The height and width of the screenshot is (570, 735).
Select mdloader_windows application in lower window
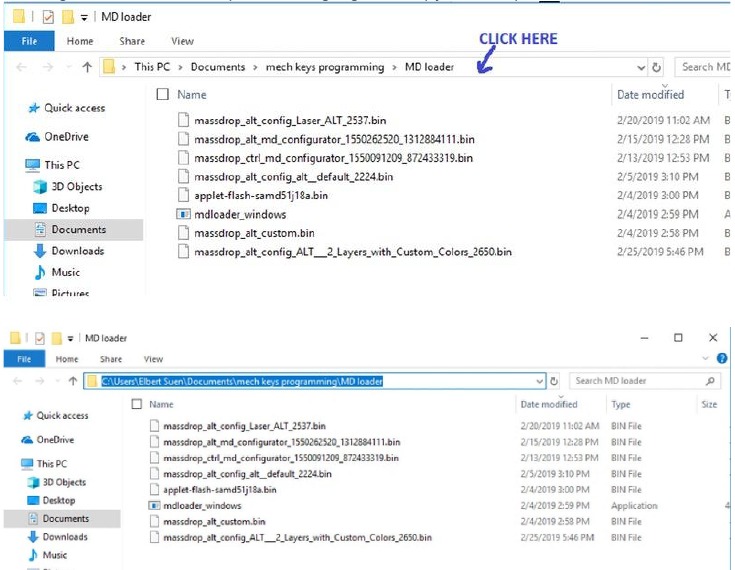(x=195, y=506)
